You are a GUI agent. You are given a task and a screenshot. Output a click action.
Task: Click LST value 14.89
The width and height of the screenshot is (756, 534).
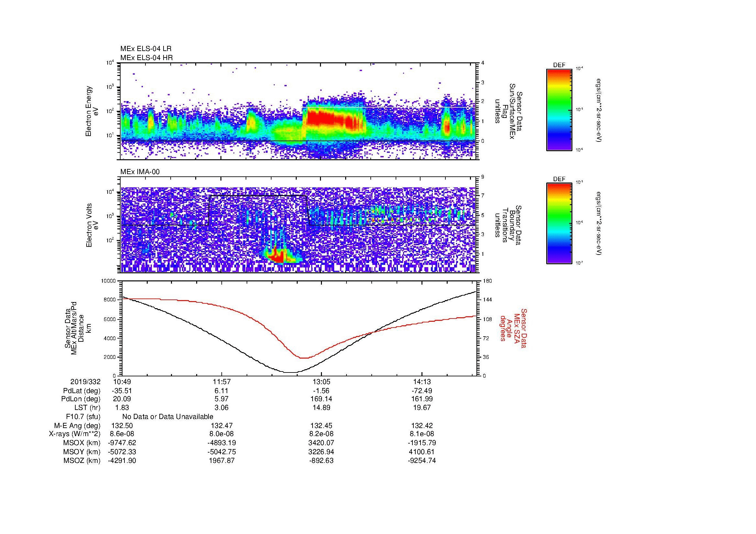(321, 407)
